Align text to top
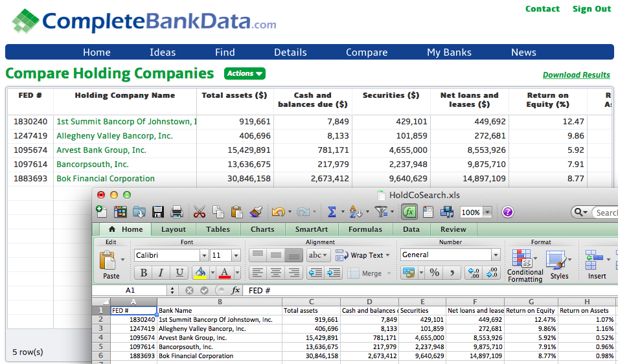This screenshot has width=618, height=364. coord(258,255)
